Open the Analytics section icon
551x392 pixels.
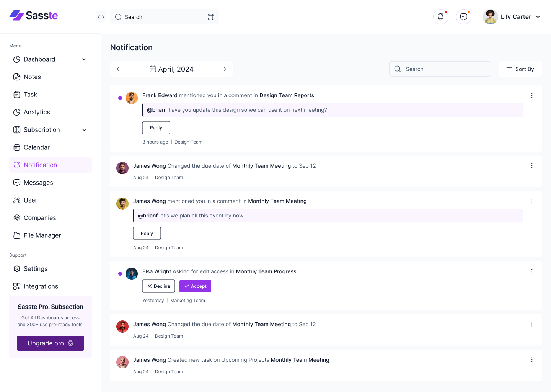click(17, 112)
